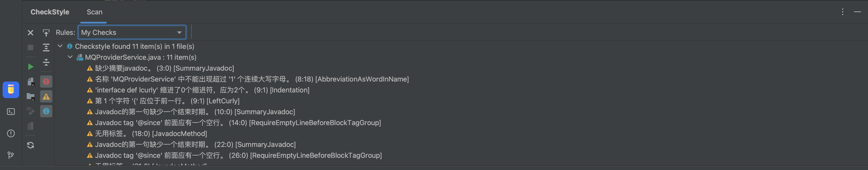This screenshot has width=868, height=170.
Task: Toggle display of warning results
Action: (46, 97)
